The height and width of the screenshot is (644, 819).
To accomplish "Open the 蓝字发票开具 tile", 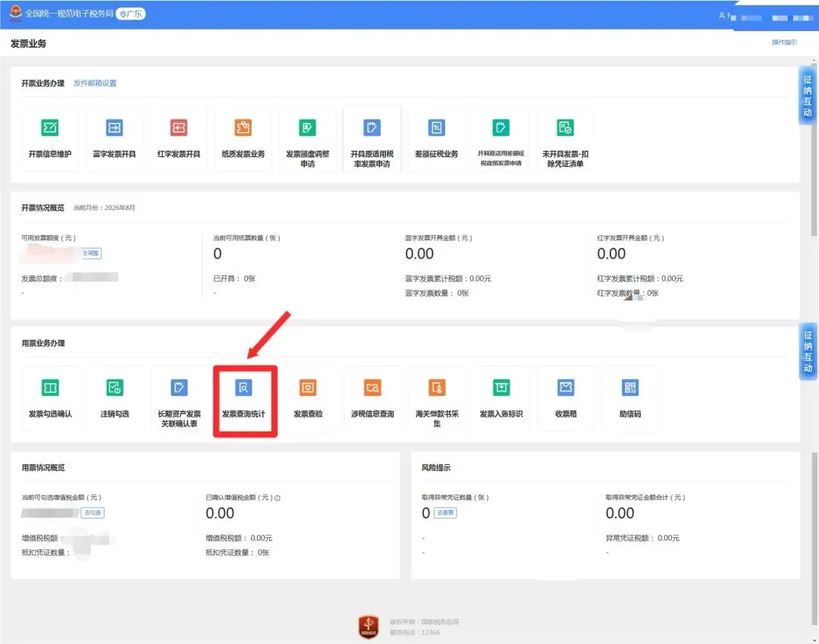I will (115, 138).
